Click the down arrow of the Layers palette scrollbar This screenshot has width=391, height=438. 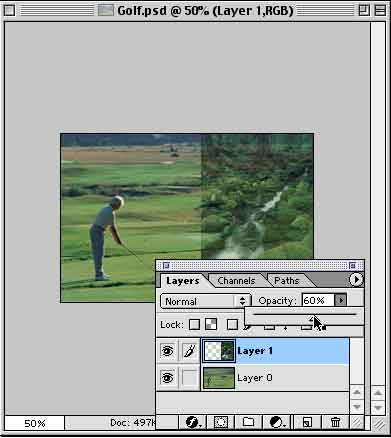click(x=357, y=407)
